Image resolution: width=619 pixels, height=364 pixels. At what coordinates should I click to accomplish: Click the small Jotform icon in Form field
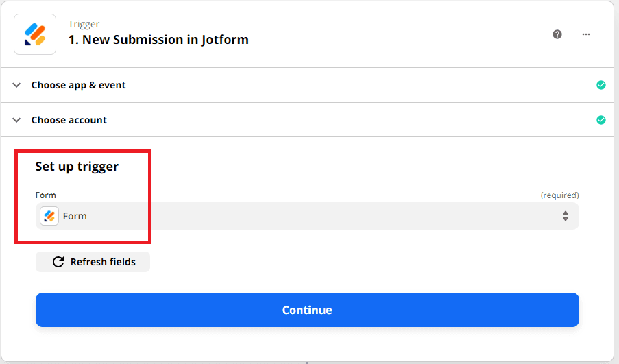(x=49, y=216)
